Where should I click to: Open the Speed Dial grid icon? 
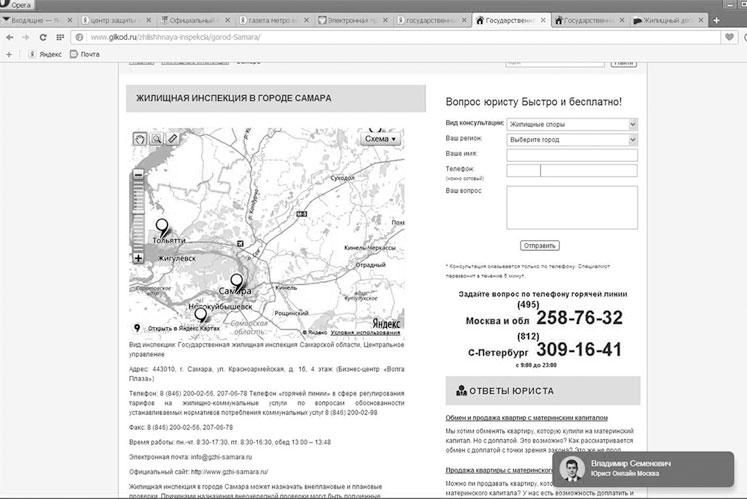pos(60,37)
